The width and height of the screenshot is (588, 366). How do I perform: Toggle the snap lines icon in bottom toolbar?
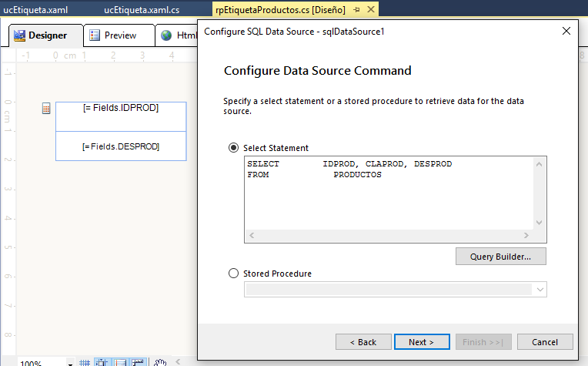click(120, 361)
